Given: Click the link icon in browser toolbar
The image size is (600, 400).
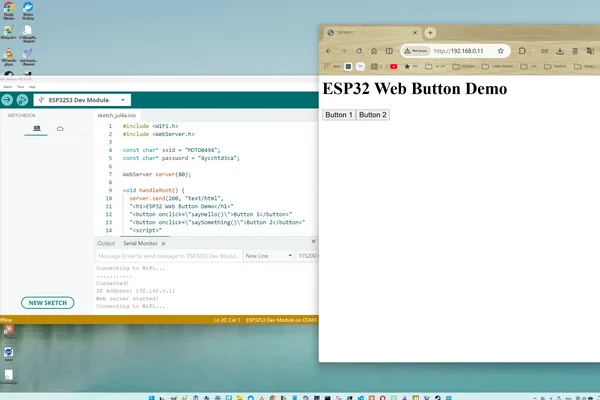Looking at the screenshot, I should pyautogui.click(x=544, y=51).
